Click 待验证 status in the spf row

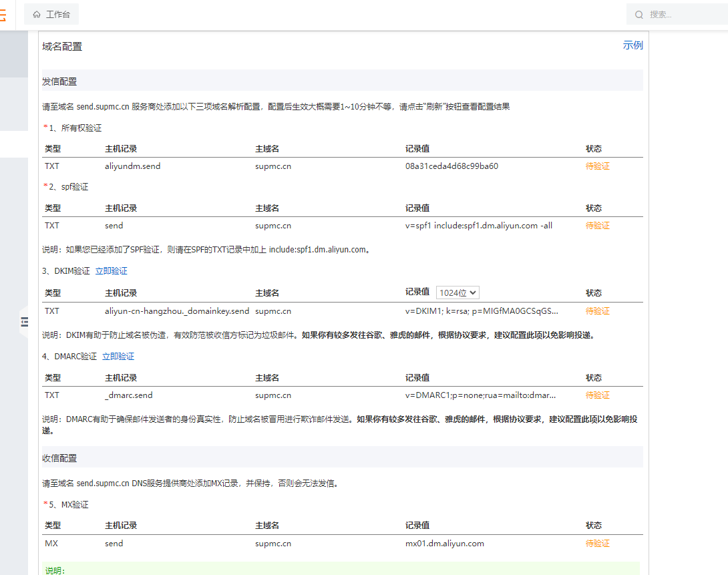pos(598,226)
